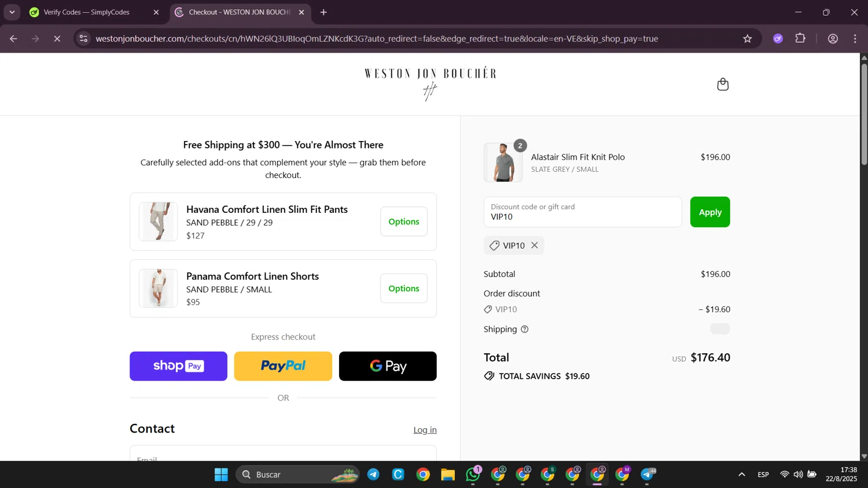The height and width of the screenshot is (488, 868).
Task: Select the Checkout - WESTON JON BOUCHER tab
Action: tap(240, 12)
